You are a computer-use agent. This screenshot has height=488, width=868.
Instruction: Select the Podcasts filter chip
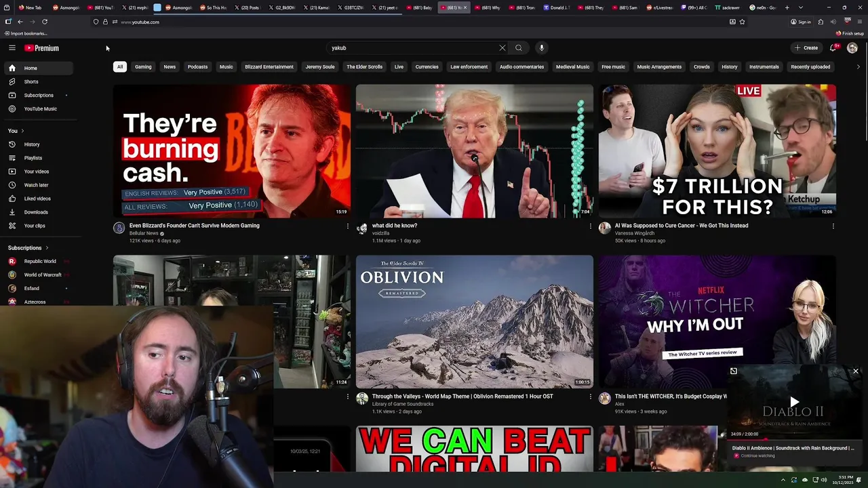coord(197,66)
